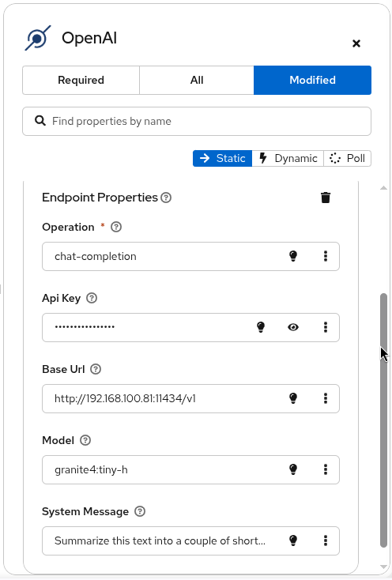392x580 pixels.
Task: Select the Dynamic endpoint mode
Action: tap(288, 158)
